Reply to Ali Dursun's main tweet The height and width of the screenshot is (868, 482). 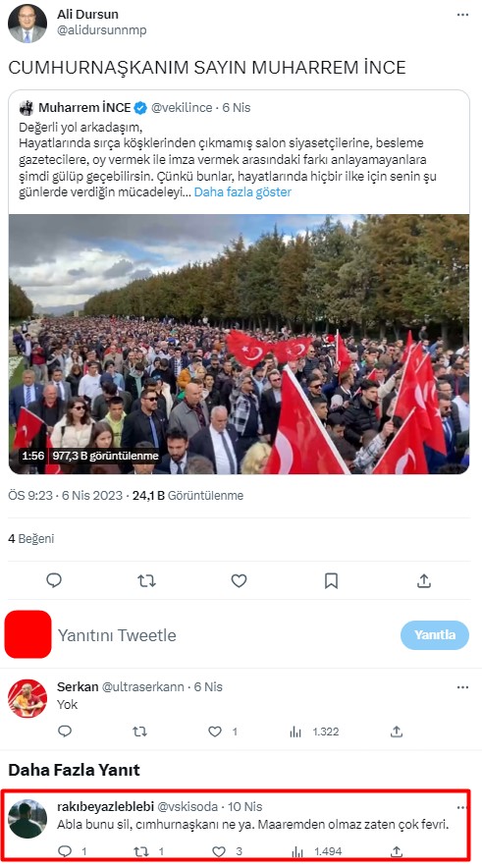click(54, 580)
